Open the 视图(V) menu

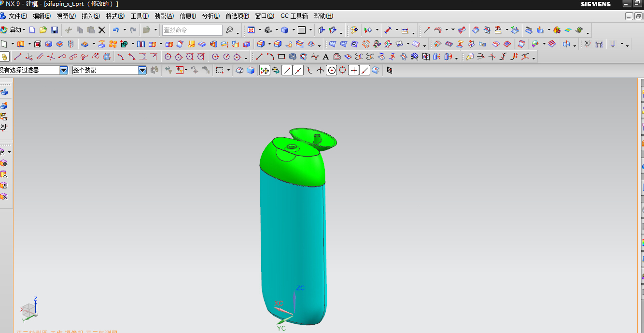click(x=66, y=16)
